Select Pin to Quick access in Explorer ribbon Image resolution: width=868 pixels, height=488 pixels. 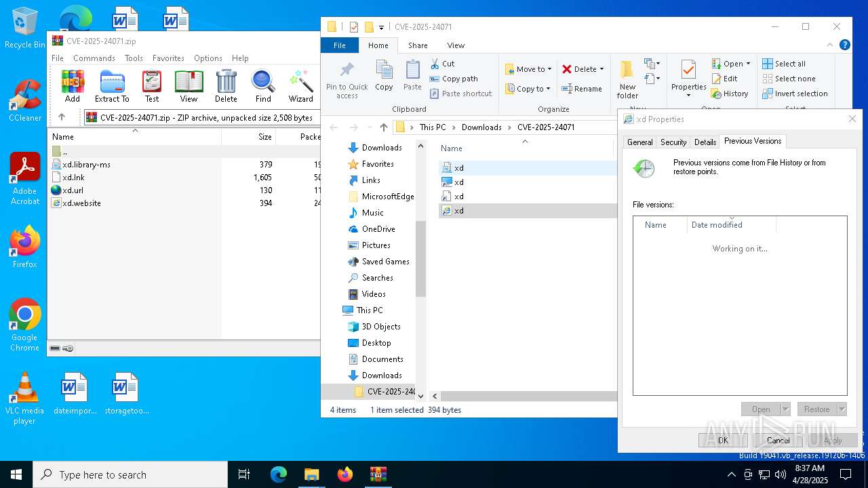pyautogui.click(x=347, y=81)
